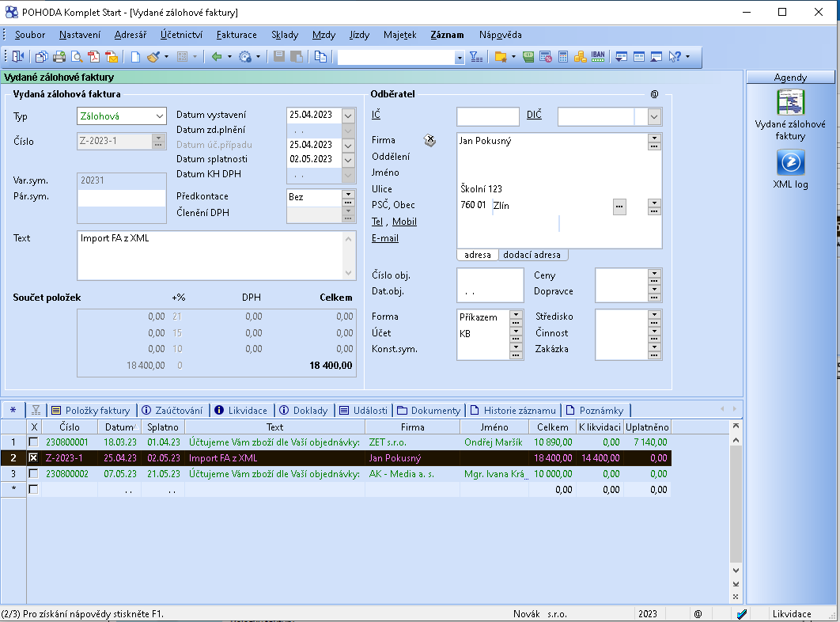This screenshot has height=622, width=840.
Task: Click the IČ link label
Action: (x=376, y=115)
